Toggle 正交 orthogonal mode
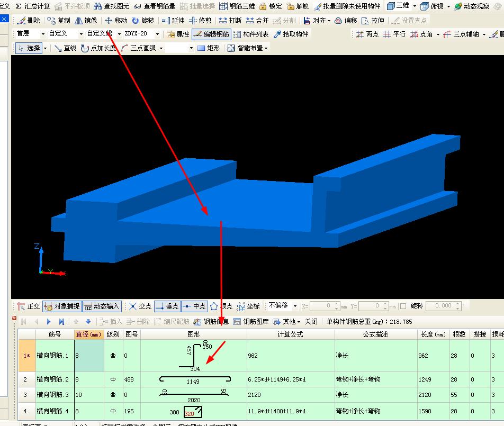504x426 pixels. [29, 306]
